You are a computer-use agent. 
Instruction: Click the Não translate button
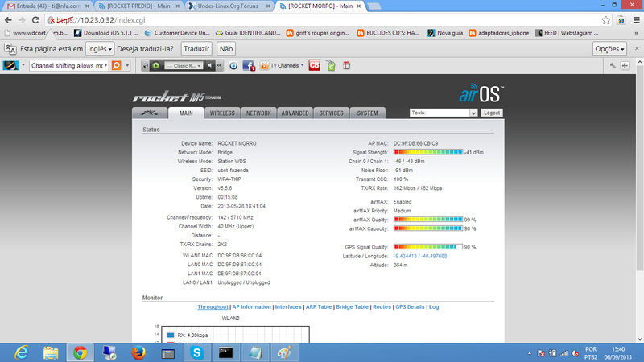point(226,49)
